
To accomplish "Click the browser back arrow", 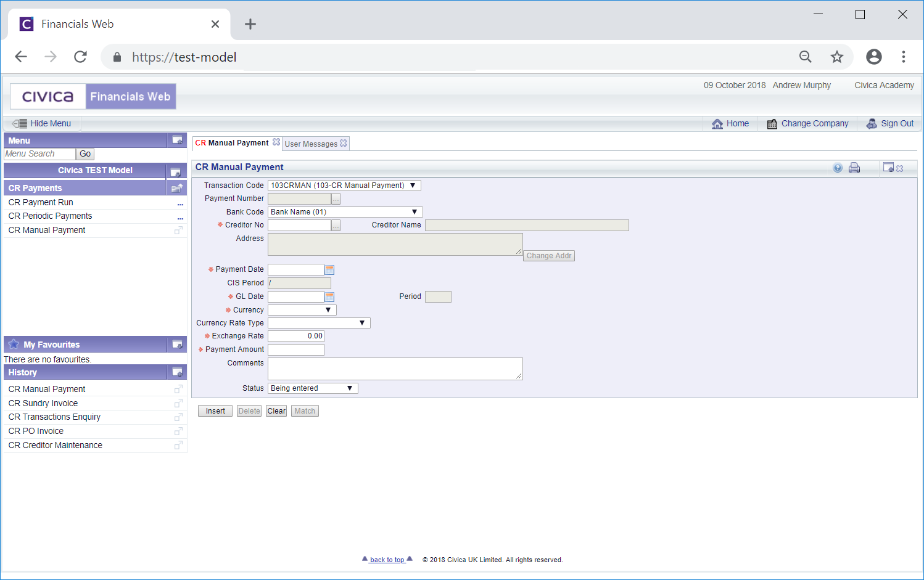I will pos(21,57).
